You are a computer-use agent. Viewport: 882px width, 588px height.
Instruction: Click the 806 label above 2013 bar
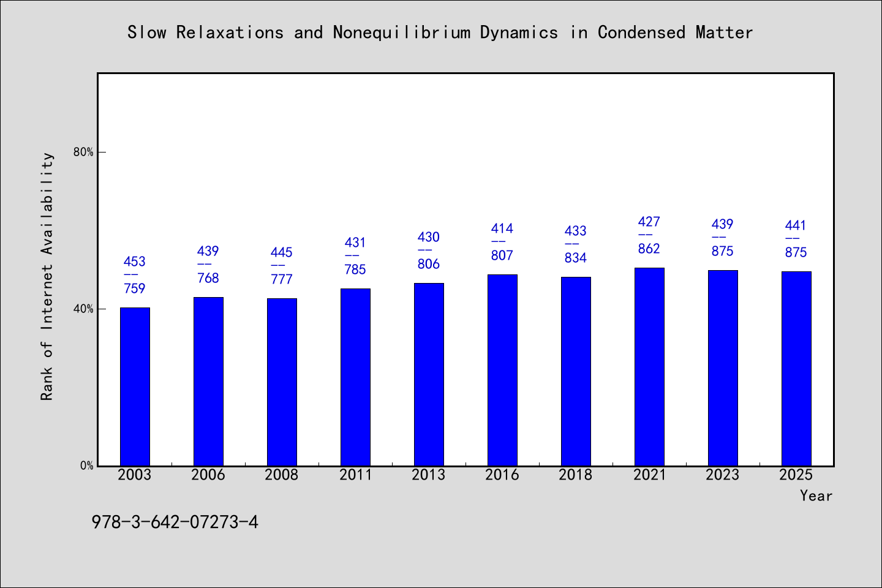(x=429, y=265)
